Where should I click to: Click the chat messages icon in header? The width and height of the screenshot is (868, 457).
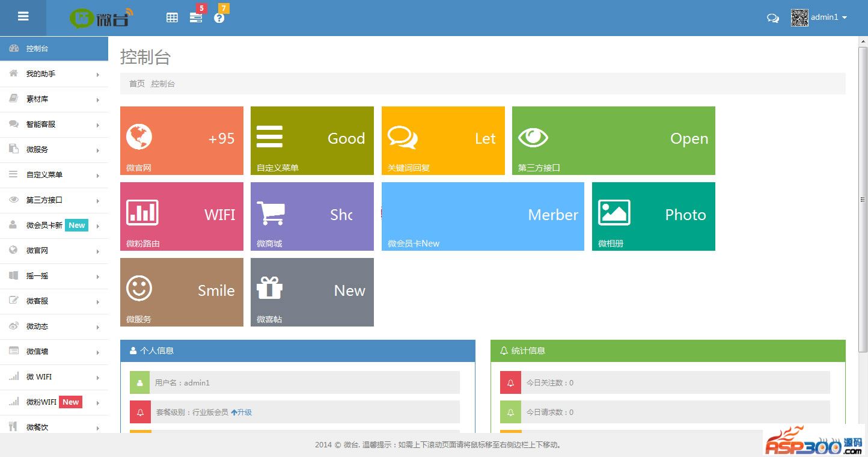click(772, 18)
